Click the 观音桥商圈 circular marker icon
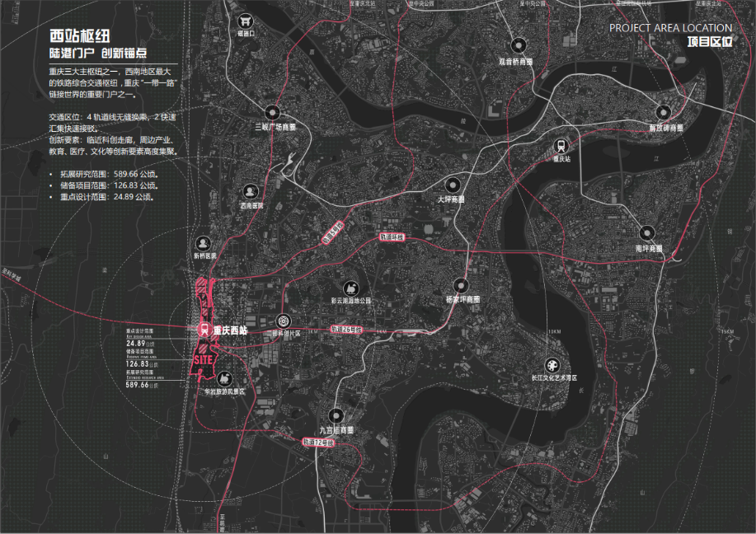The width and height of the screenshot is (756, 534). [519, 46]
